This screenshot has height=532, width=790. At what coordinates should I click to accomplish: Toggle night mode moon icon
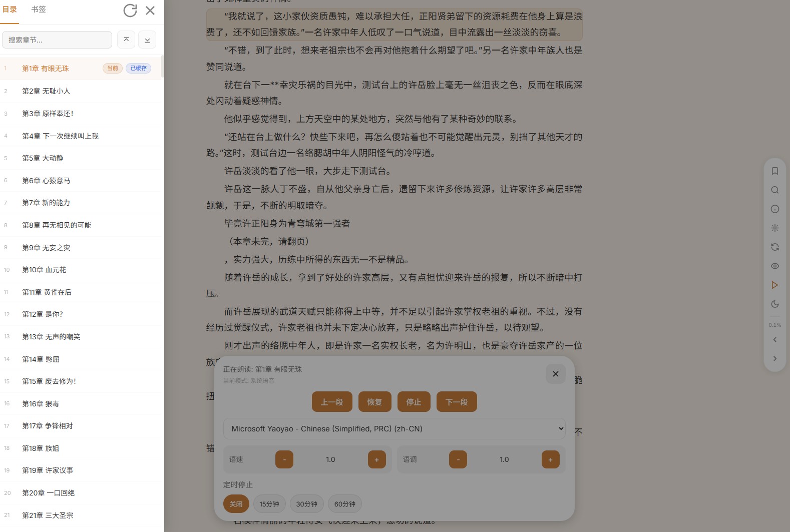775,304
